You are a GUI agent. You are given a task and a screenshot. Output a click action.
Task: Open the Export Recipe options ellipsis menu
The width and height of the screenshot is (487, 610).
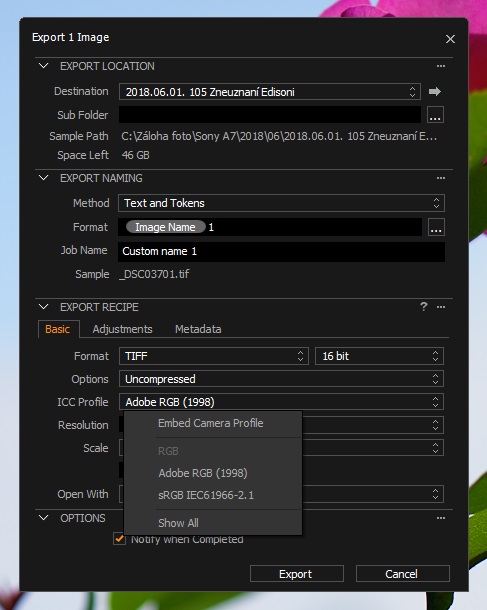click(441, 307)
